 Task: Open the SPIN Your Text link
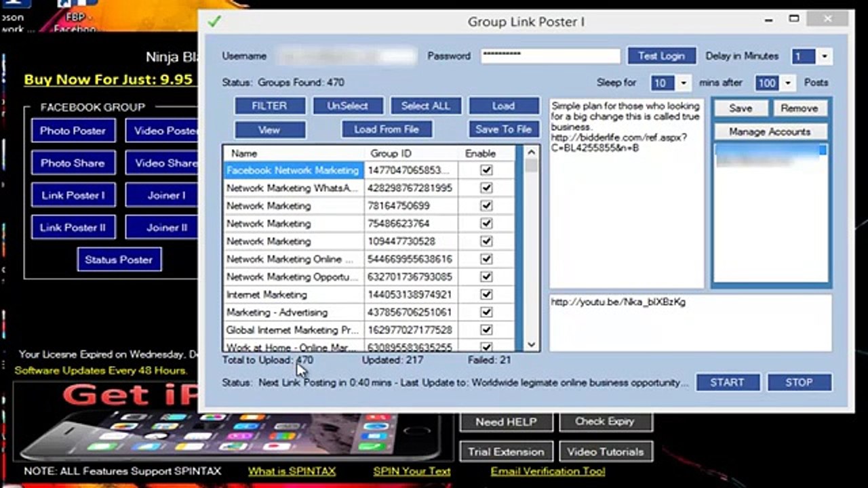click(412, 471)
